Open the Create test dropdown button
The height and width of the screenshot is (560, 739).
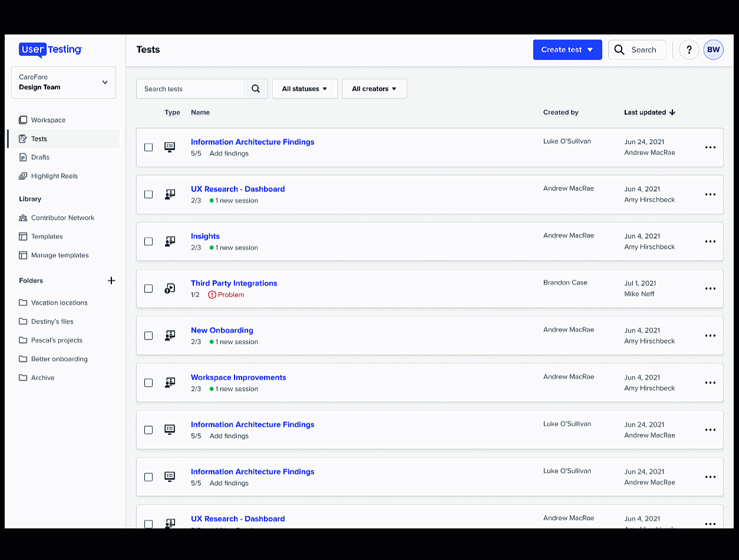coord(568,50)
